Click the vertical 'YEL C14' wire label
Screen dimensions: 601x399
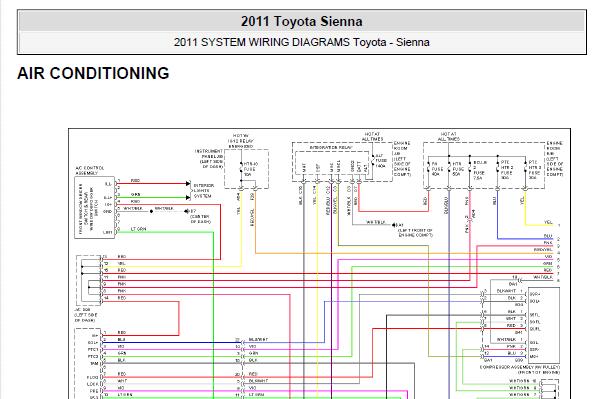[314, 195]
